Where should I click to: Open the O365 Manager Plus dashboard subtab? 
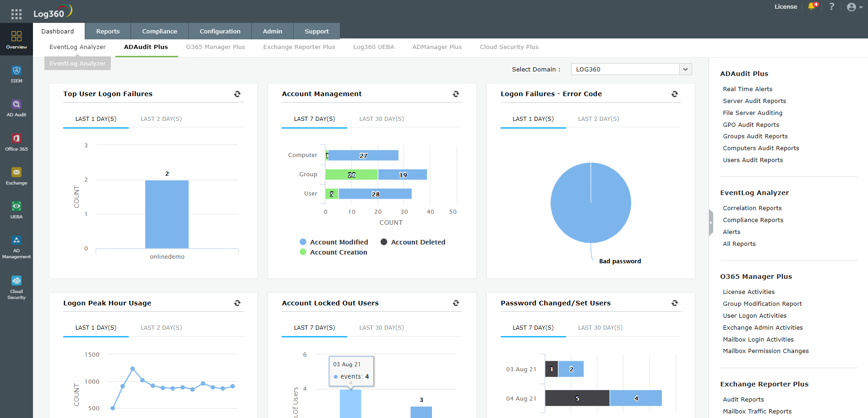coord(215,47)
